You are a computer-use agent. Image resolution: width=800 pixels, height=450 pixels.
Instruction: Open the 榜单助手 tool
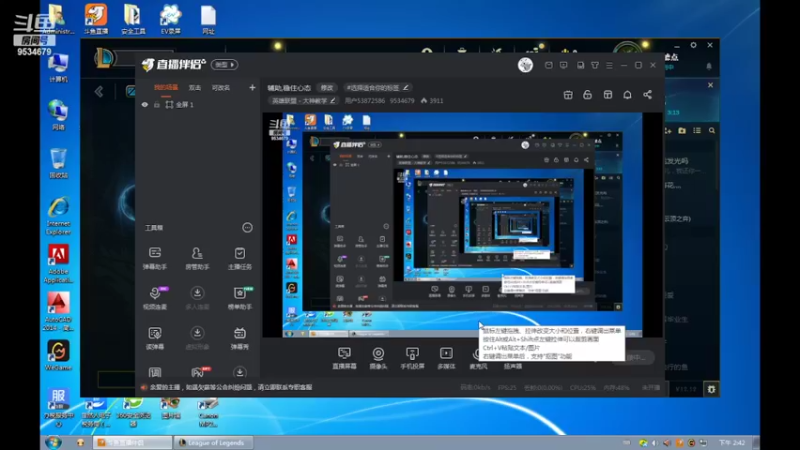[x=239, y=297]
